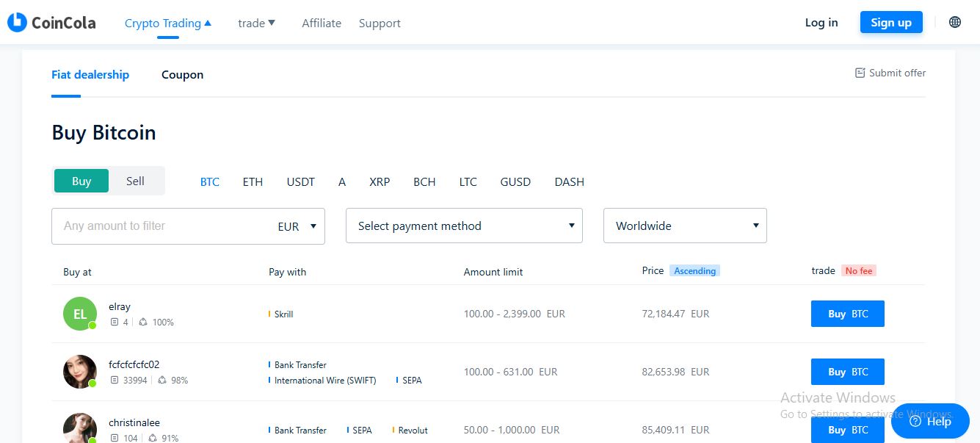980x443 pixels.
Task: Click the trade count icon beside 33994
Action: (115, 380)
